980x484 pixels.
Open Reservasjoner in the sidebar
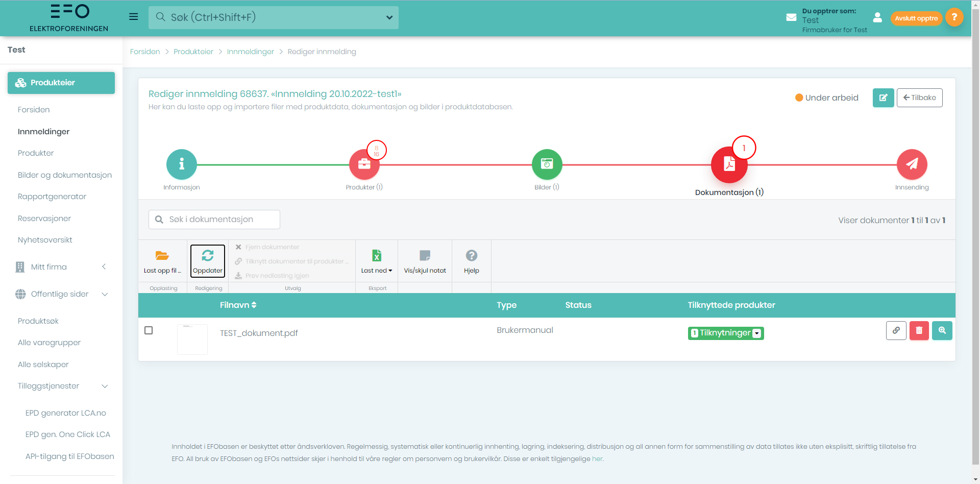pos(44,219)
